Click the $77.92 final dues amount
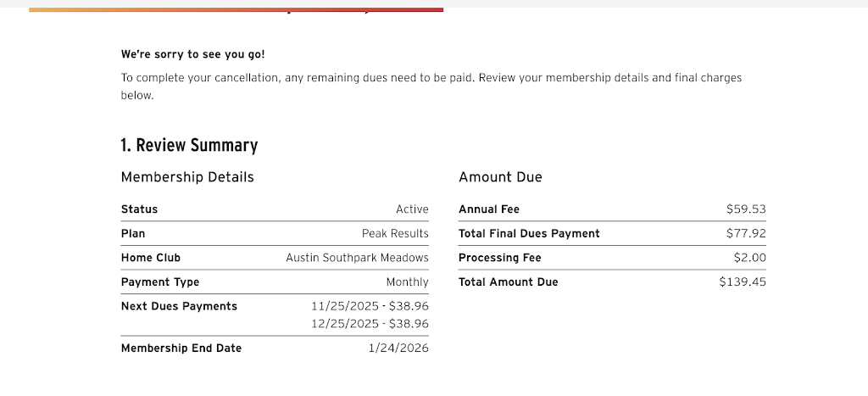This screenshot has height=396, width=868. (746, 233)
